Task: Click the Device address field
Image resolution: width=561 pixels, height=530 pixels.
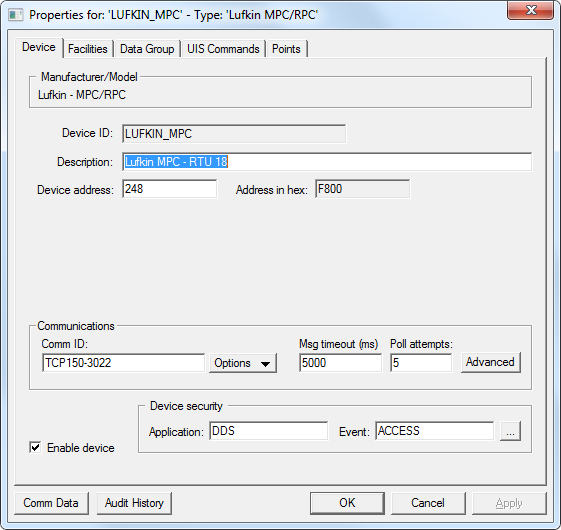Action: (170, 189)
